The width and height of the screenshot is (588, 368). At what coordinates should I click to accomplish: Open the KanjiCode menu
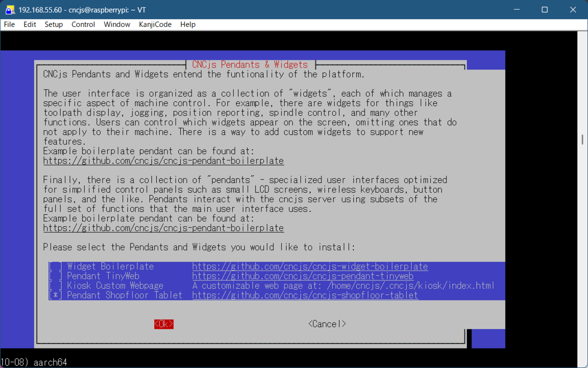click(155, 24)
